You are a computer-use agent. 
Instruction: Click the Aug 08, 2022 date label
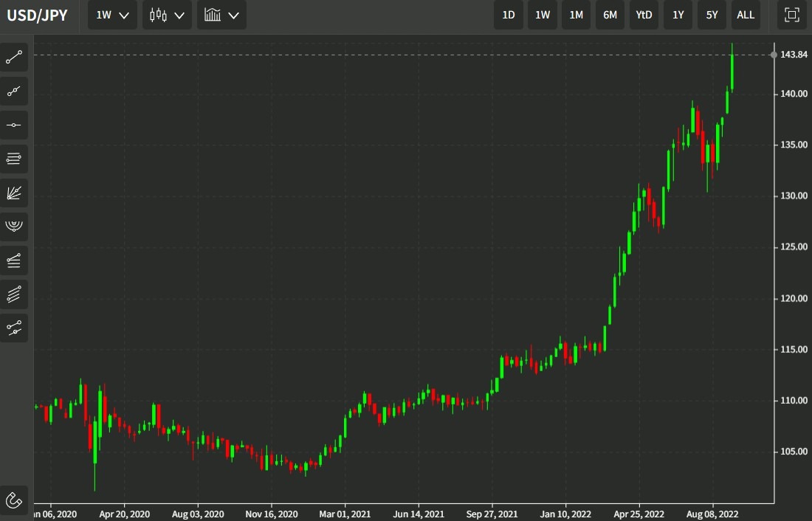pyautogui.click(x=712, y=514)
